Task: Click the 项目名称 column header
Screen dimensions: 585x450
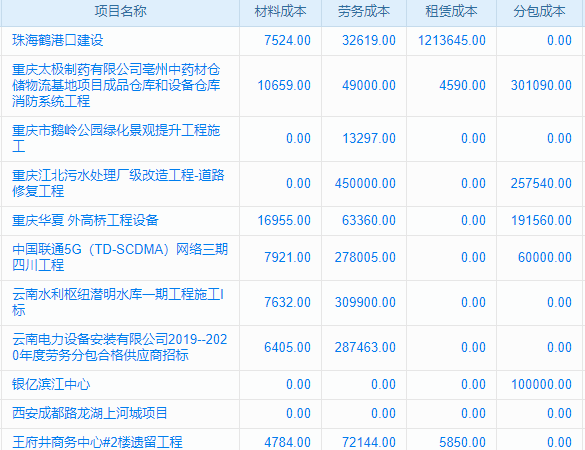Action: point(120,12)
